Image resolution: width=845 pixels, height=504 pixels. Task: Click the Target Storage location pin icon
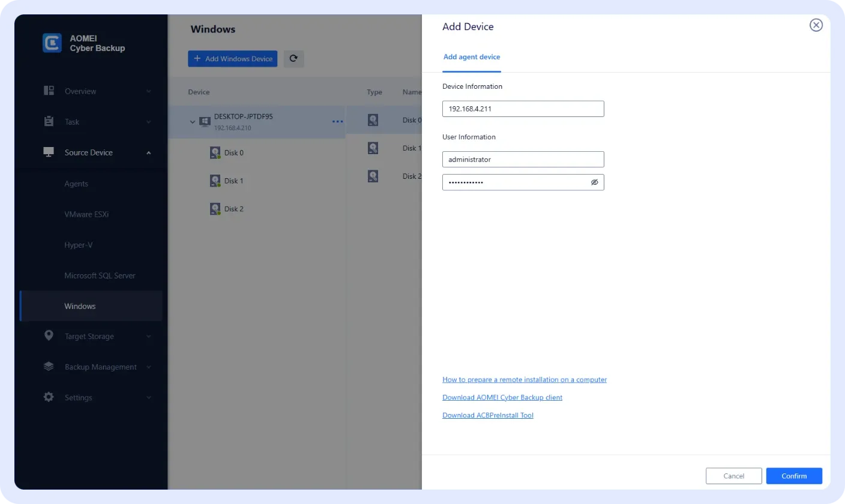[49, 336]
